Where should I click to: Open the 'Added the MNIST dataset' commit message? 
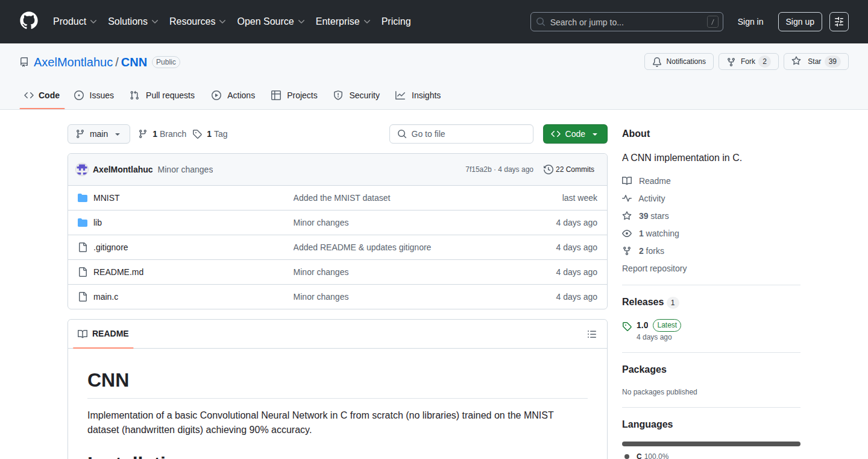click(x=342, y=198)
